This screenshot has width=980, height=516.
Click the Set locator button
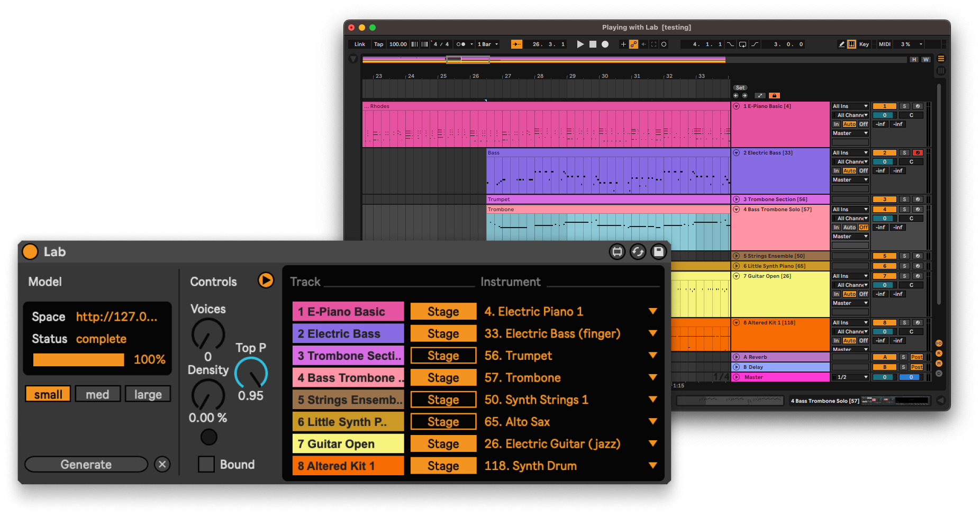[x=740, y=88]
